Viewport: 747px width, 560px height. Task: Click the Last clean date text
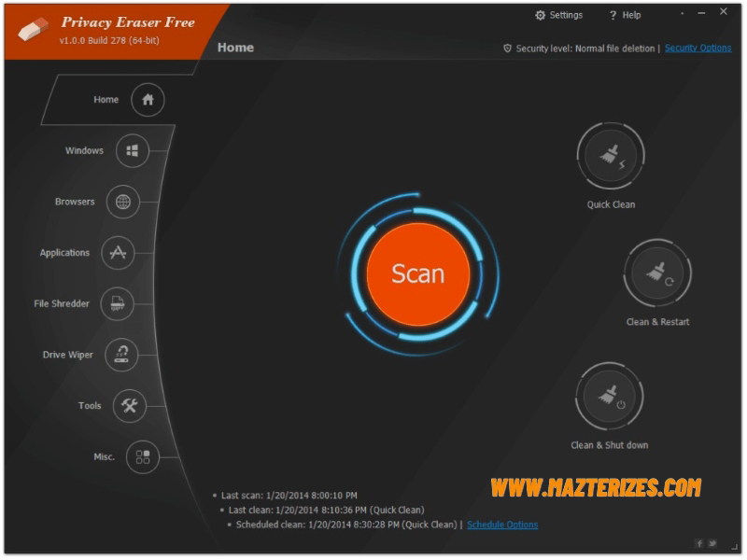point(326,510)
